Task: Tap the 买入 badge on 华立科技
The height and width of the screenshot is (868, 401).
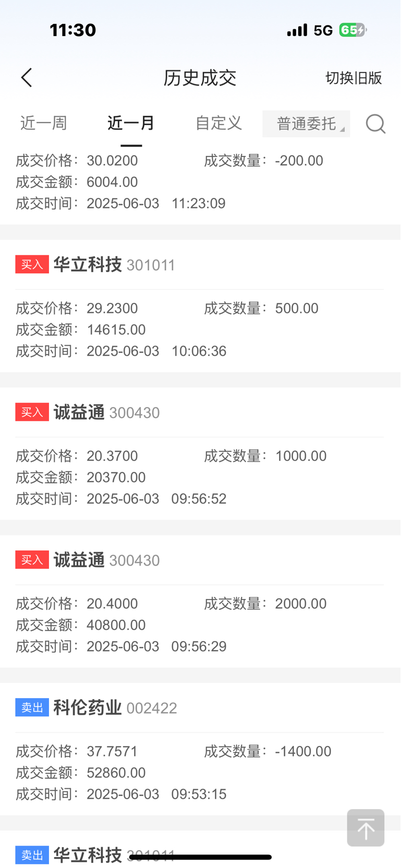Action: [x=32, y=264]
